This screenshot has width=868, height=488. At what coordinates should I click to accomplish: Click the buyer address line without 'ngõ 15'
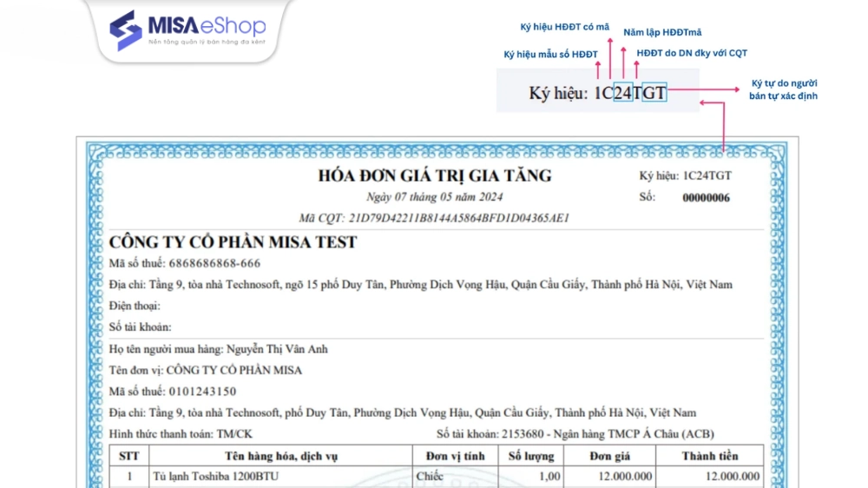pyautogui.click(x=403, y=412)
